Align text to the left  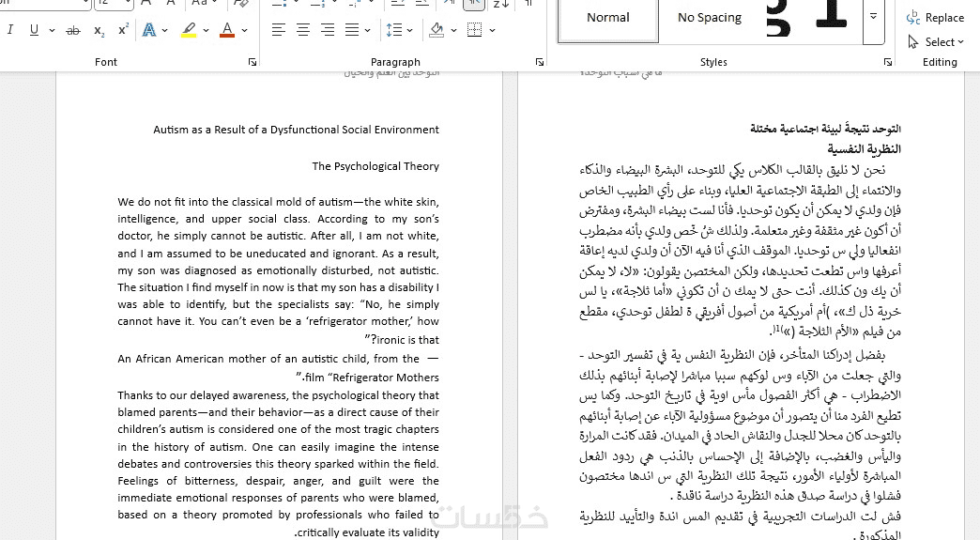click(x=279, y=29)
